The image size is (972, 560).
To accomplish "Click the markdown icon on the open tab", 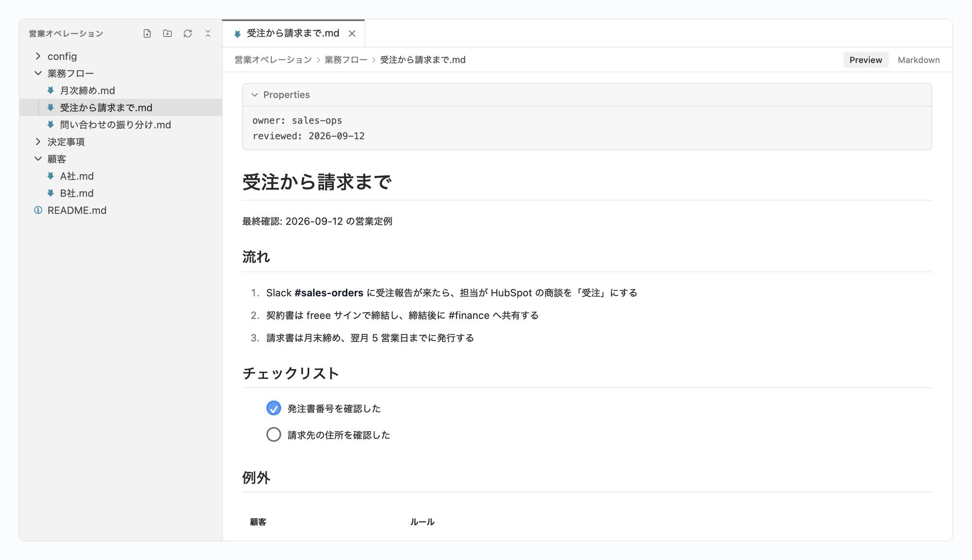I will (x=237, y=34).
